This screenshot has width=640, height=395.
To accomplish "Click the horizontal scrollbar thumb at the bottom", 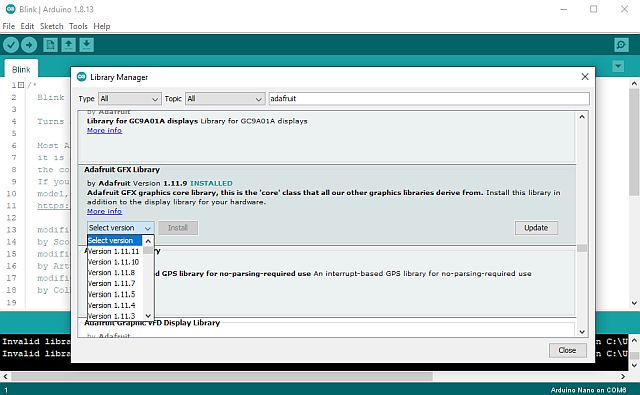I will point(222,376).
